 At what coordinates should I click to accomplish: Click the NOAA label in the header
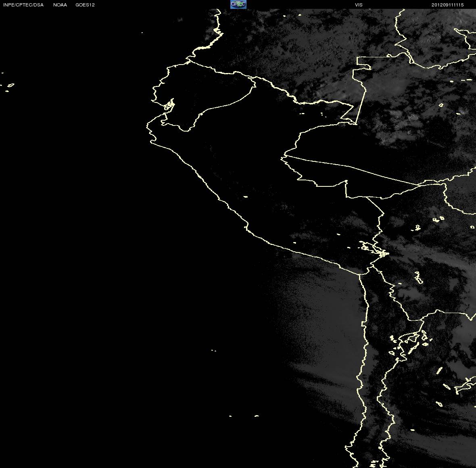pyautogui.click(x=60, y=5)
